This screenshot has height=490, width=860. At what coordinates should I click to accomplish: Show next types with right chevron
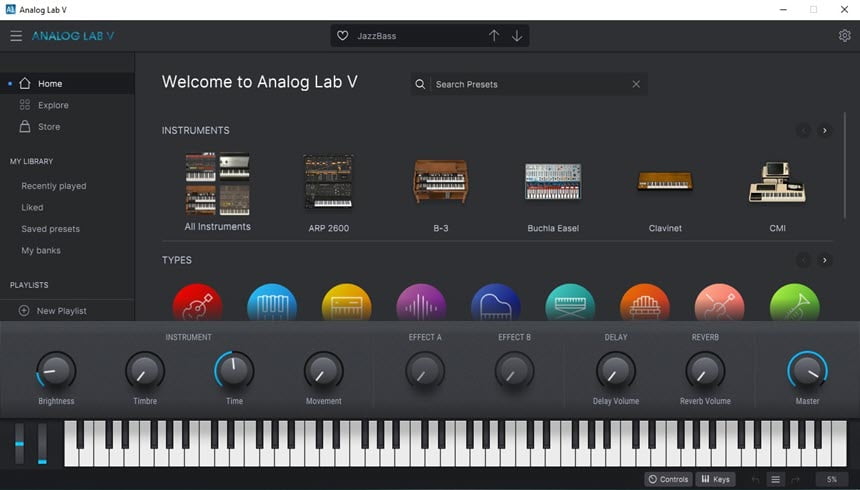[x=824, y=260]
